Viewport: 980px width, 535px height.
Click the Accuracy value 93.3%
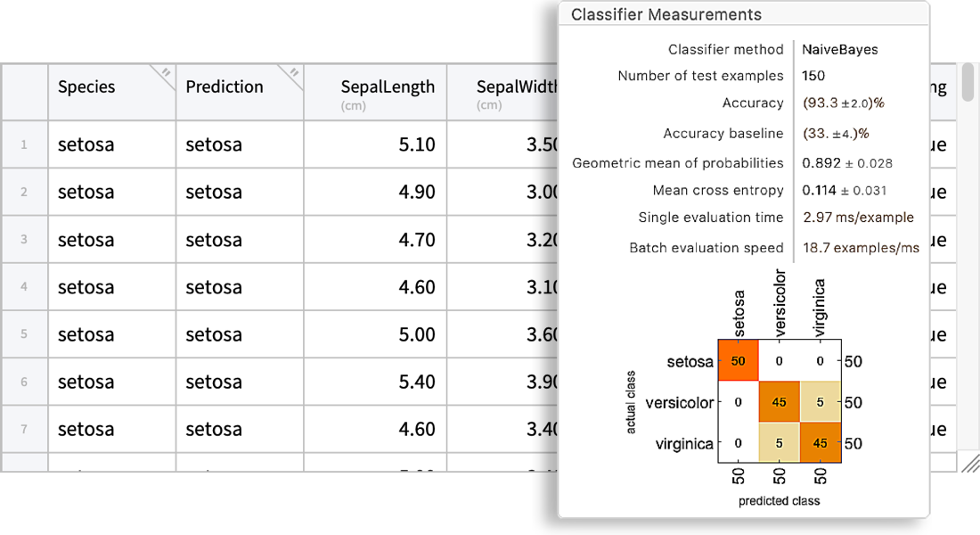click(x=843, y=103)
